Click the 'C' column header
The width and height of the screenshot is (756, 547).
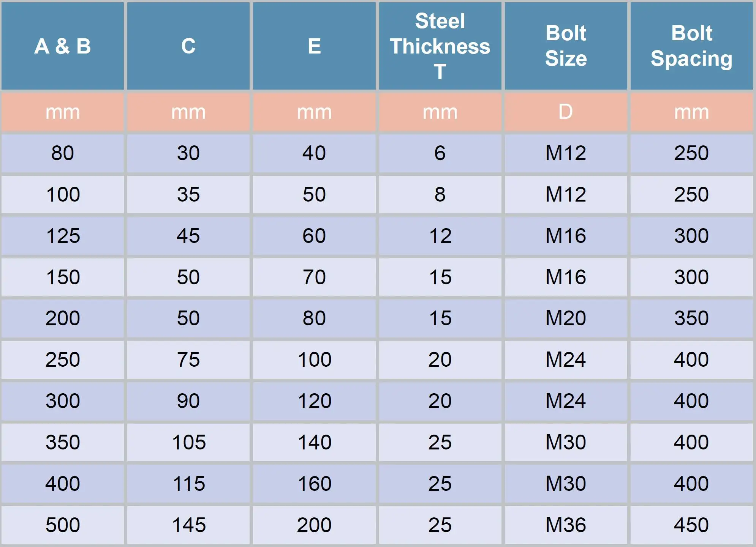click(x=188, y=46)
